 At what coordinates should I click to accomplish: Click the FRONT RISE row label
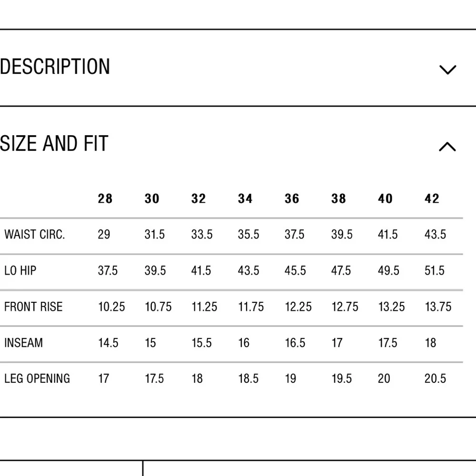coord(33,307)
